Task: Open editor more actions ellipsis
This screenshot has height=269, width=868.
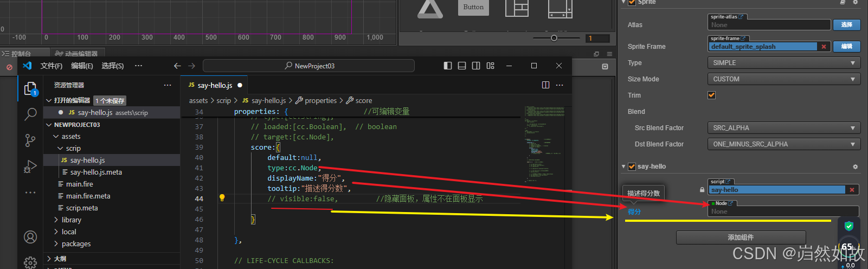Action: tap(560, 85)
